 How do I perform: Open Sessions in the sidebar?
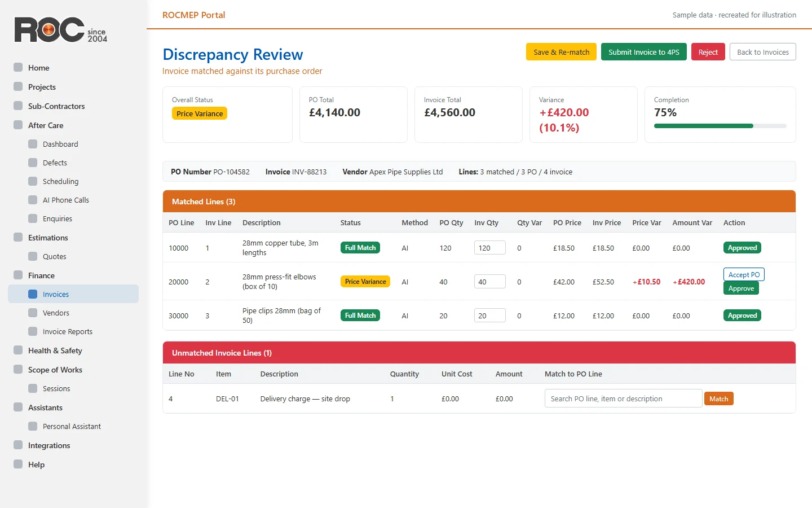[x=73, y=388]
